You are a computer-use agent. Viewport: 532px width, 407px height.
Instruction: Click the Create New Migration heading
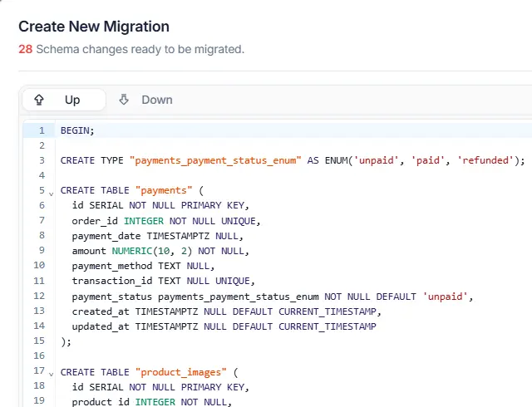(x=94, y=27)
